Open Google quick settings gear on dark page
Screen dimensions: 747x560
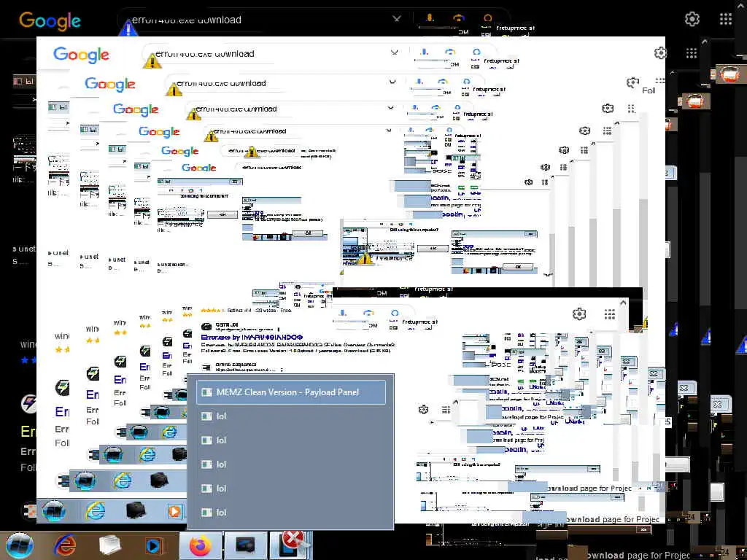pyautogui.click(x=692, y=19)
